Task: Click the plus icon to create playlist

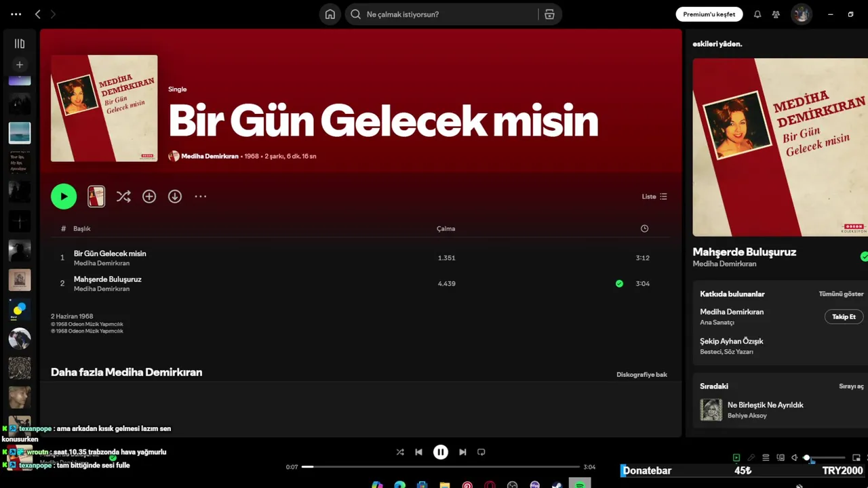Action: click(20, 65)
